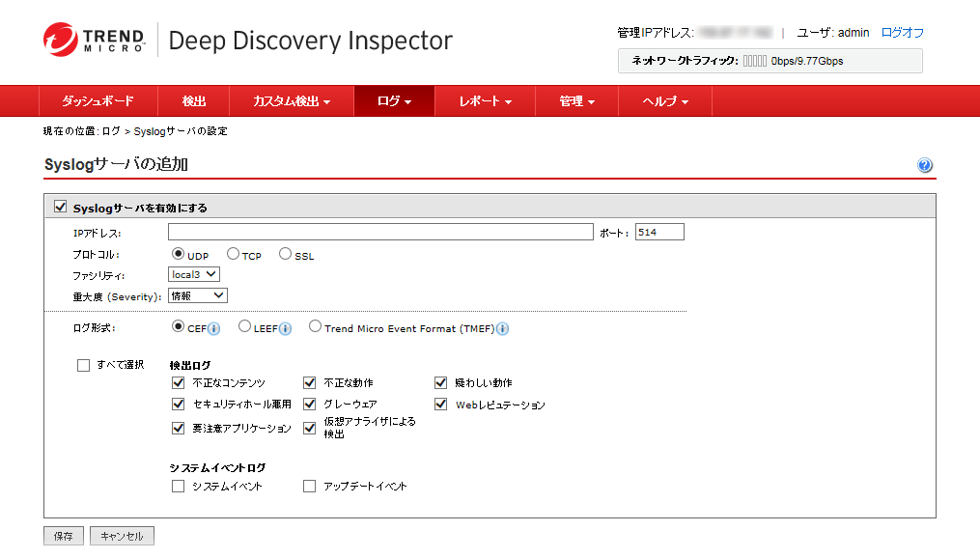This screenshot has width=980, height=559.
Task: Uncheck the '疑わしい動作' checkbox
Action: pos(440,382)
